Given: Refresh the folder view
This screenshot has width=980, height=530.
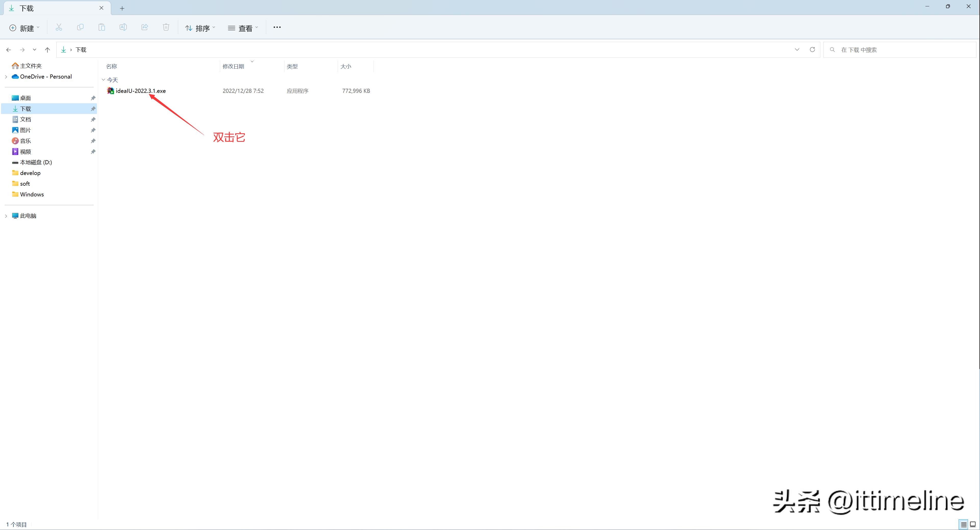Looking at the screenshot, I should 812,50.
